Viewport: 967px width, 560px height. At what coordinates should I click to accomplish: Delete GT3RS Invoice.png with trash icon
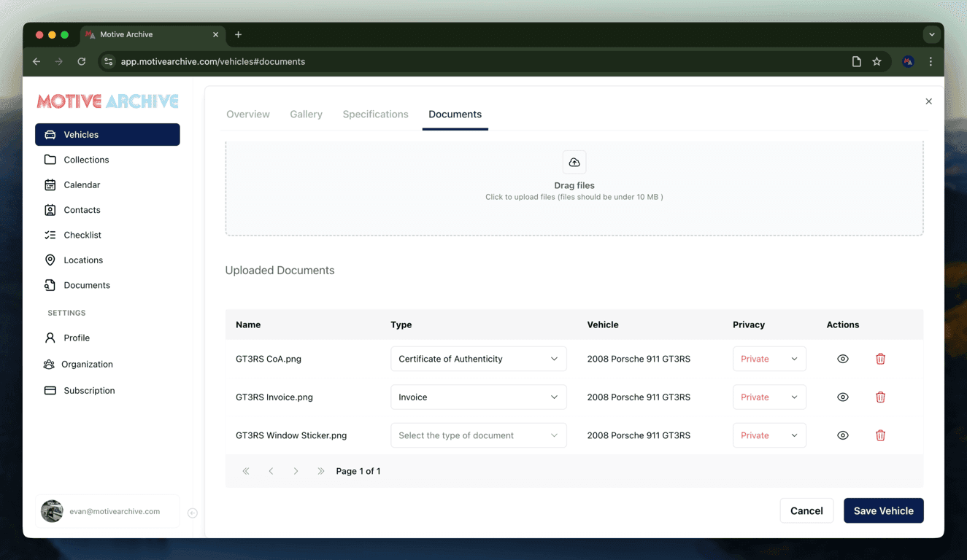(880, 397)
